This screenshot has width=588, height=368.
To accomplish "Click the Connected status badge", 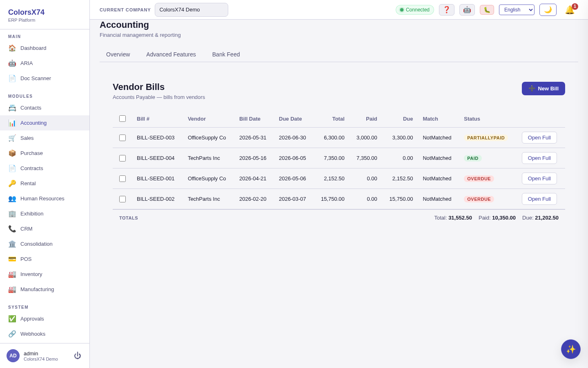I will [x=415, y=10].
